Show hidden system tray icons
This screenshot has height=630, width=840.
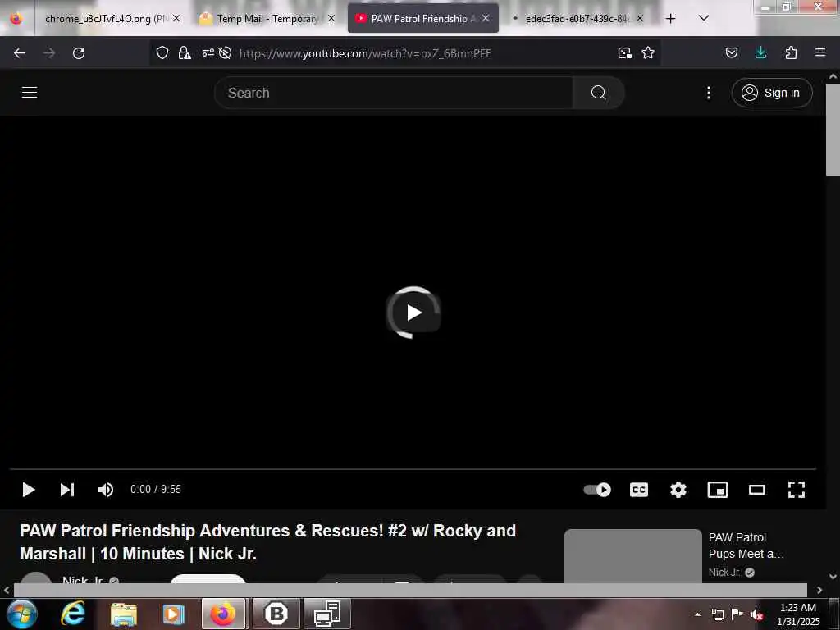697,614
